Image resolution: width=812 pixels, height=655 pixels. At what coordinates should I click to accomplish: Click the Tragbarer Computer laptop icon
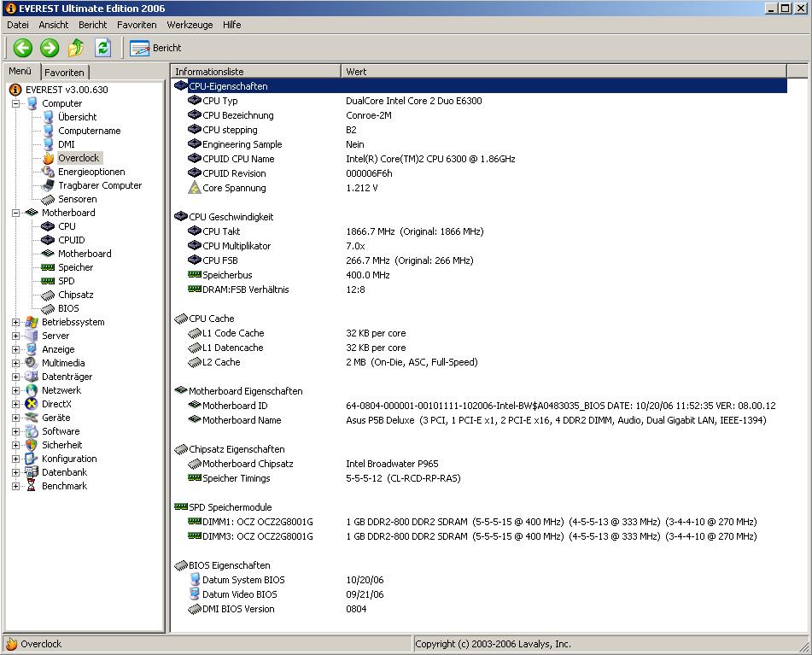pyautogui.click(x=48, y=185)
